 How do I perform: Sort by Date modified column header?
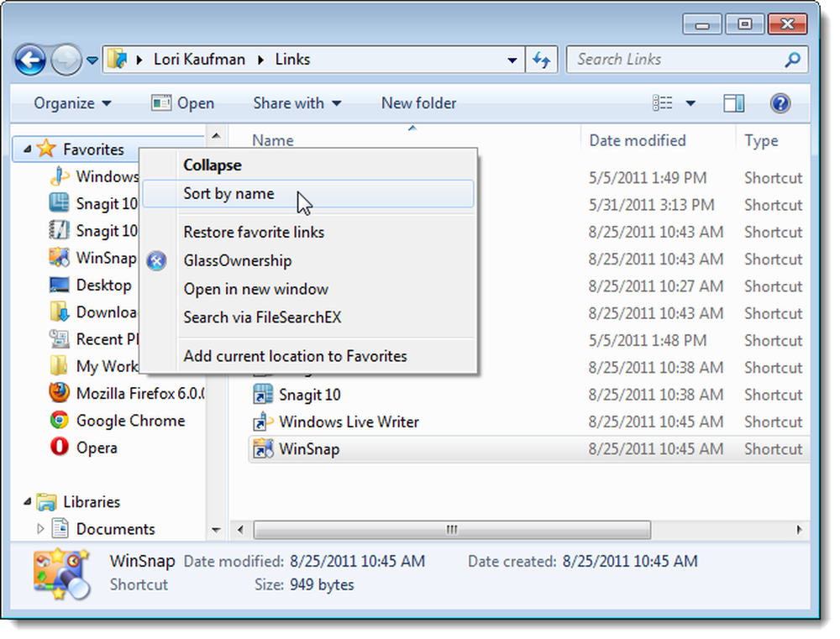point(638,140)
